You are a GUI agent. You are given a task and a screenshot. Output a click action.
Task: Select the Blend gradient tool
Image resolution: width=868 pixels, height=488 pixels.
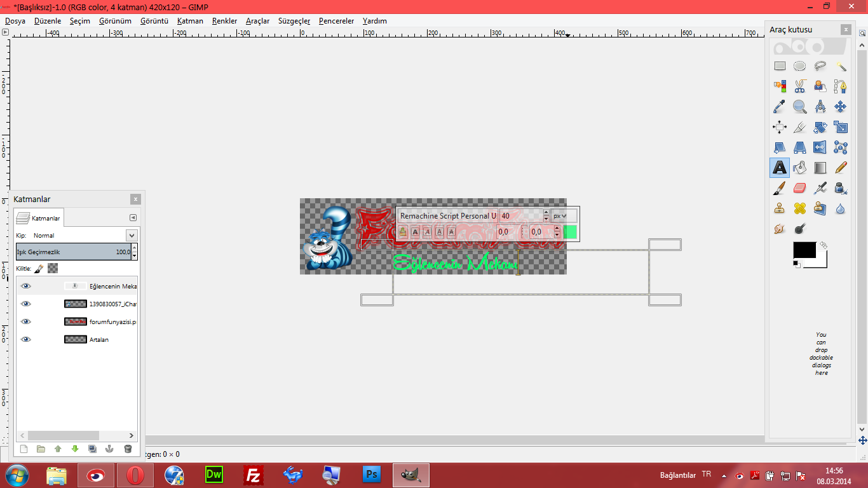pyautogui.click(x=820, y=168)
